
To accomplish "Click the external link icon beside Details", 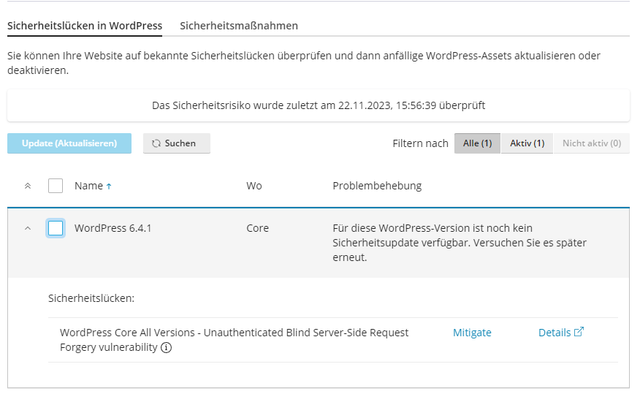I will coord(579,332).
